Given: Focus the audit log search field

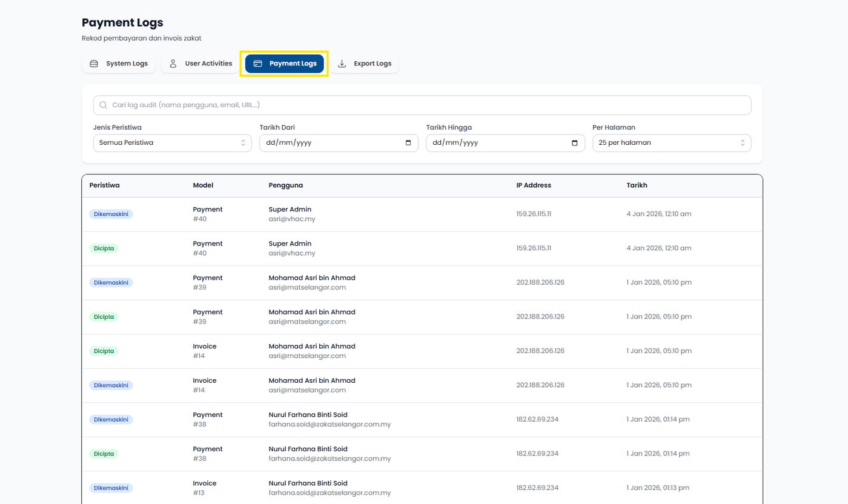Looking at the screenshot, I should click(x=424, y=105).
